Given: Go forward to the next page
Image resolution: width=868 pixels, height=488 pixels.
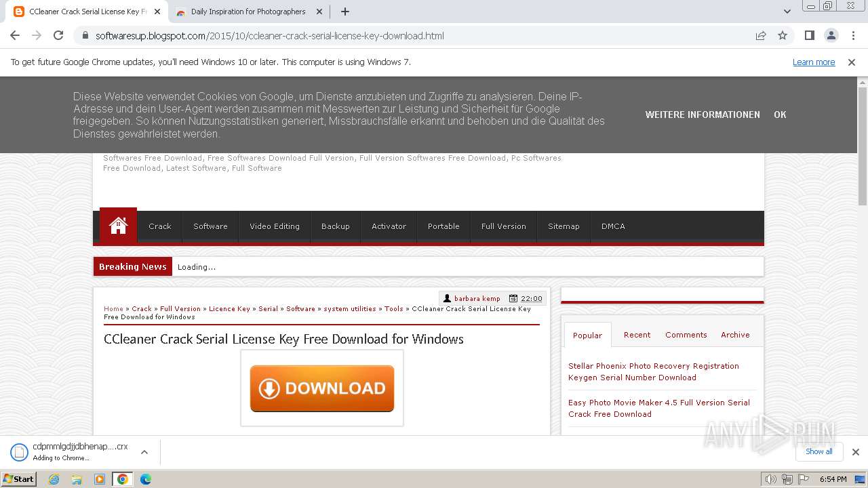Looking at the screenshot, I should click(37, 36).
